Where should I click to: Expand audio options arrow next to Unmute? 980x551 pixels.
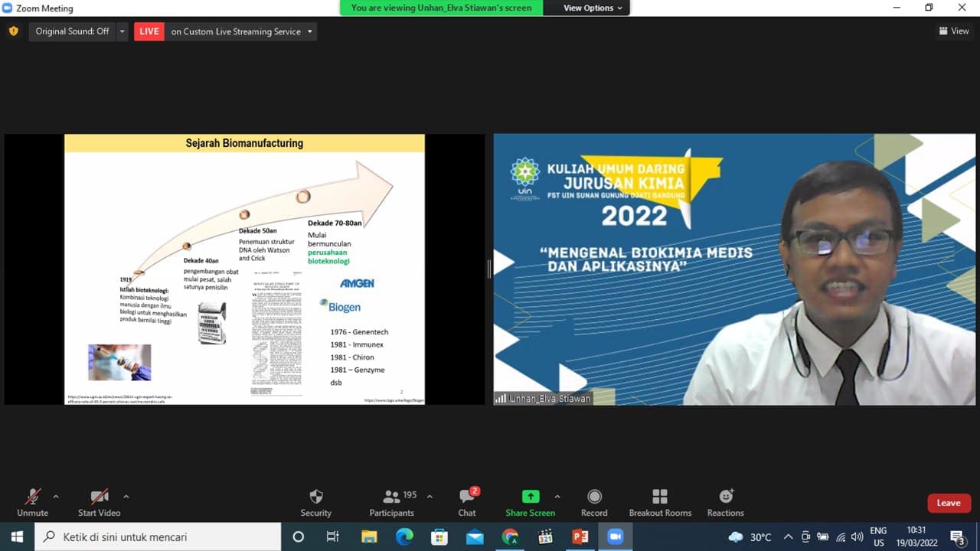point(56,496)
